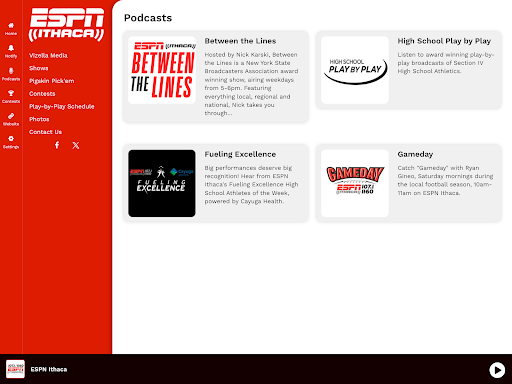Screen dimensions: 512x384
Task: Open the Contests menu link
Action: coord(42,94)
